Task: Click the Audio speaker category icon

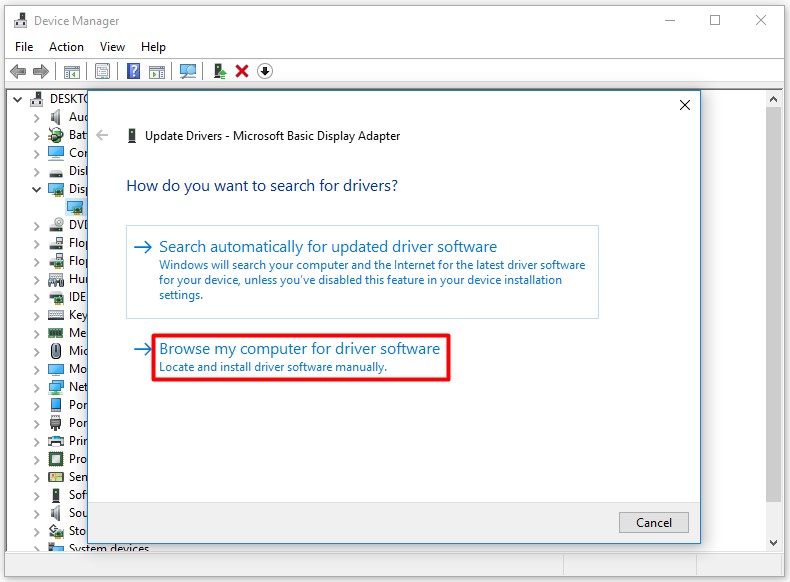Action: 55,117
